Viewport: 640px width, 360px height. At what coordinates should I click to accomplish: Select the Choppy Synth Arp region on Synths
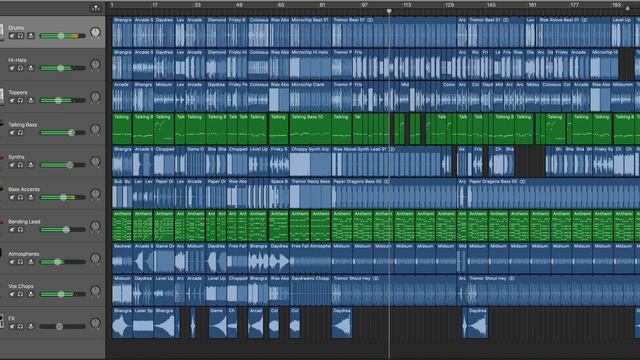click(310, 161)
